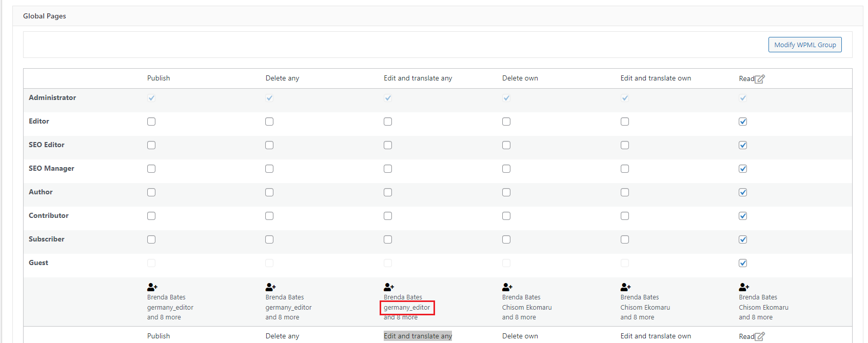
Task: Click 'and 8 more' under Edit and translate own
Action: pyautogui.click(x=638, y=317)
